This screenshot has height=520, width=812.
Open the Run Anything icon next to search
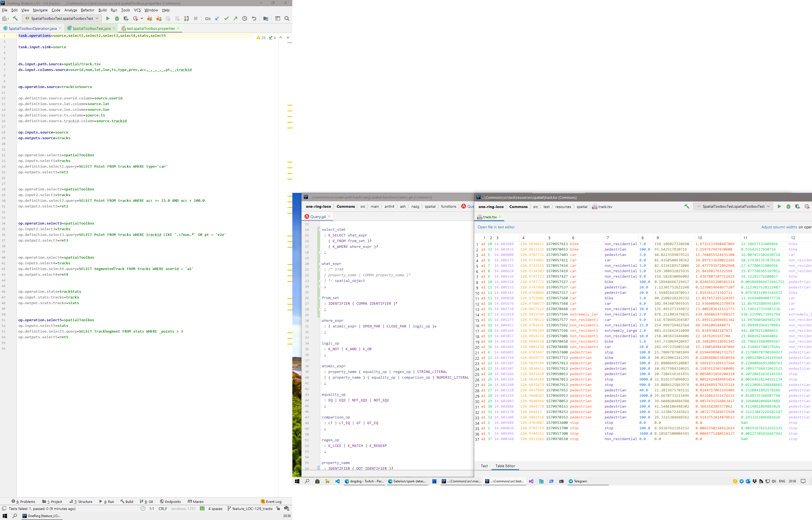278,19
